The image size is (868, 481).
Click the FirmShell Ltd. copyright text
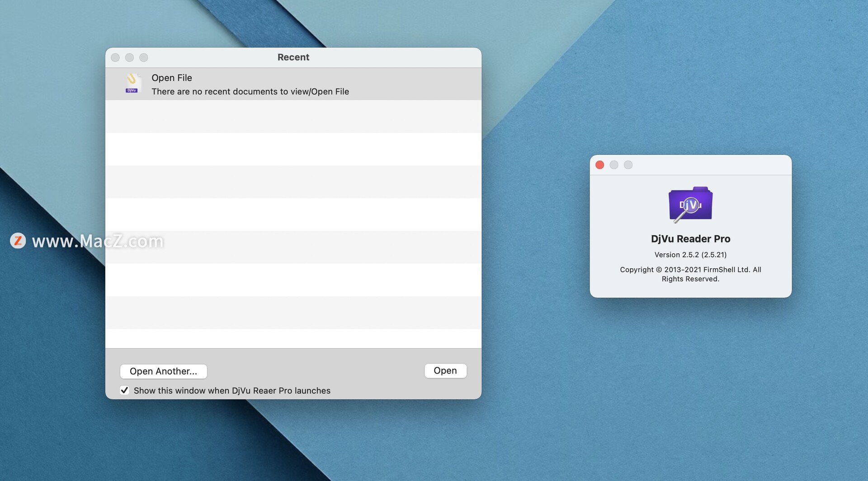[x=690, y=274]
